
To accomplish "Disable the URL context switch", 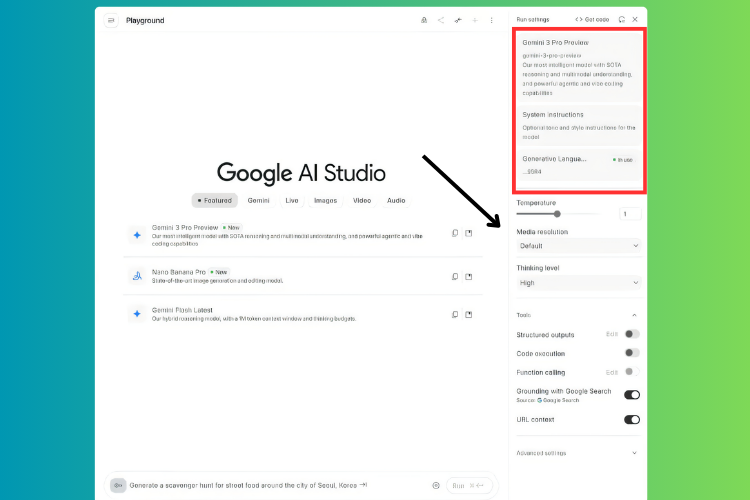I will pos(632,420).
